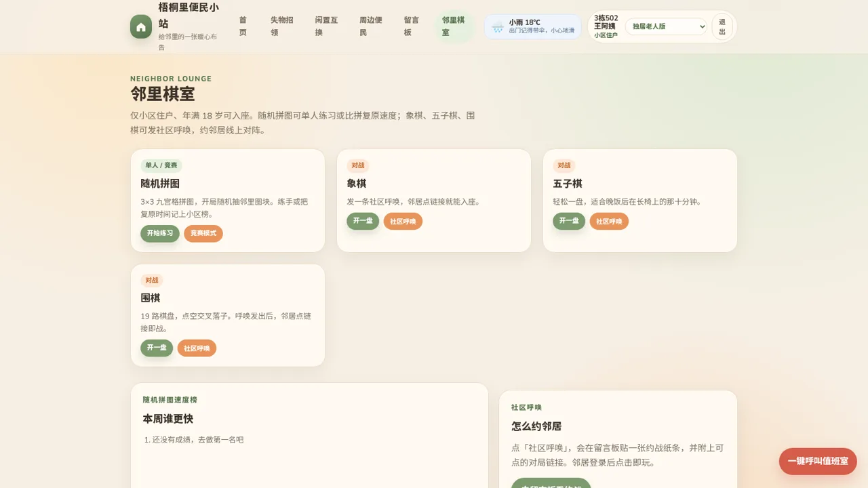Click the 围棋 card heading
The width and height of the screenshot is (868, 488).
click(151, 298)
